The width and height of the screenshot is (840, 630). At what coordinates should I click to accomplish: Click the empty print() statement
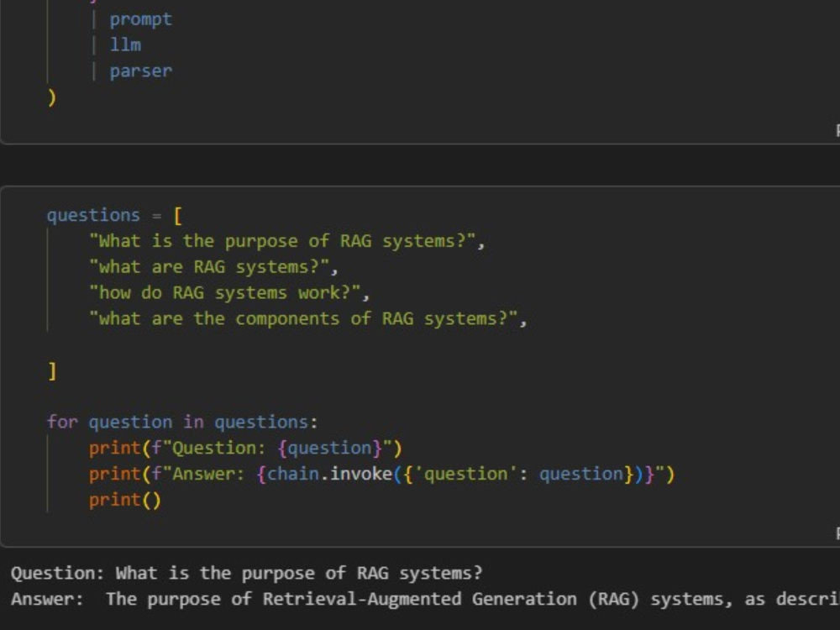(x=125, y=500)
